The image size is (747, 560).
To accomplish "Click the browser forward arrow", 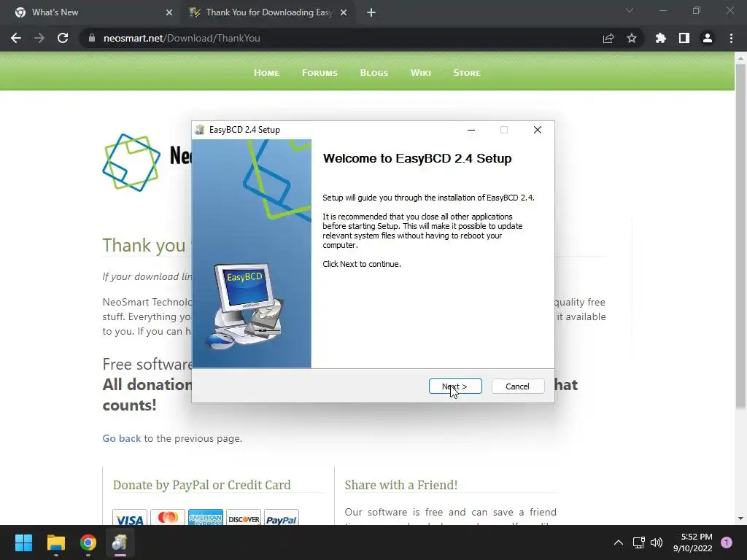I will (x=39, y=38).
